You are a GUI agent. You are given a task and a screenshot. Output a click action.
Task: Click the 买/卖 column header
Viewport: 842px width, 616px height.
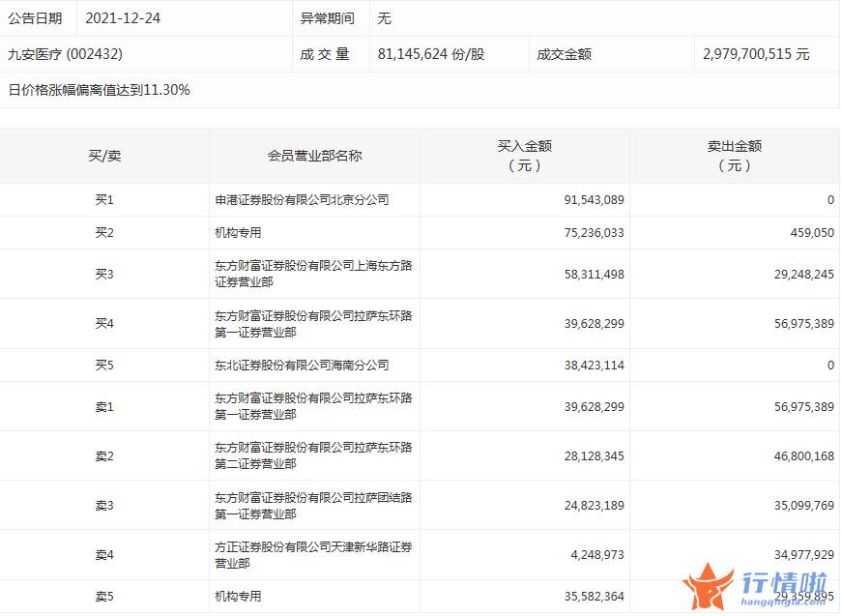click(x=104, y=156)
